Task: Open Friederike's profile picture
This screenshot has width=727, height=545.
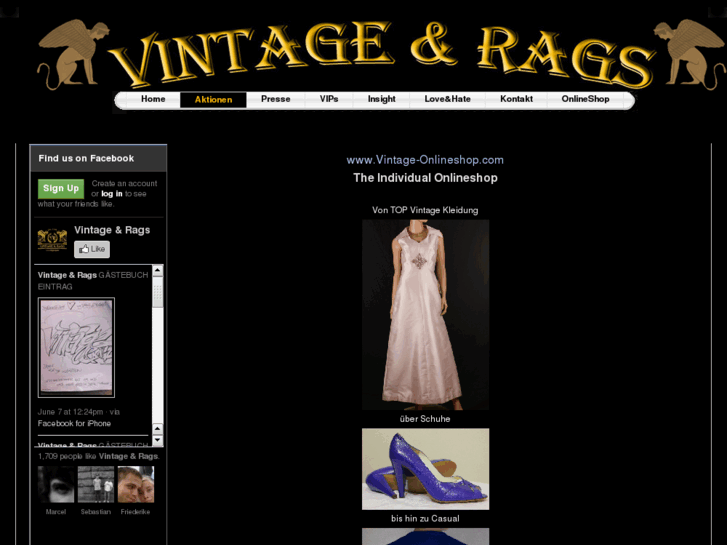Action: click(x=135, y=485)
